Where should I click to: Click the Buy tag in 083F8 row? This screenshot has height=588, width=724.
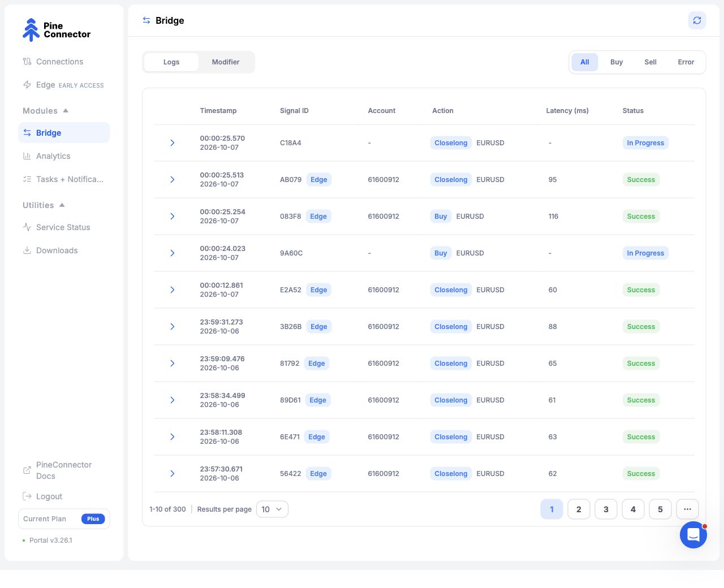click(x=441, y=217)
